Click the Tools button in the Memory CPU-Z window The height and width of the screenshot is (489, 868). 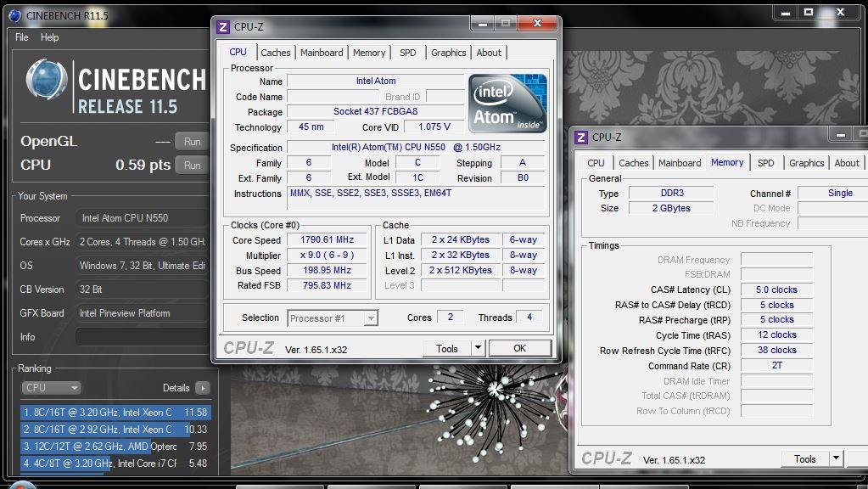[805, 459]
